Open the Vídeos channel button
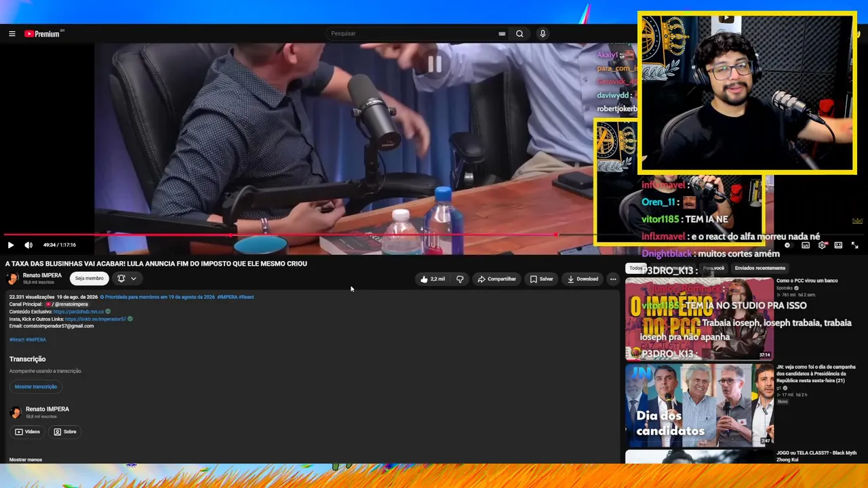 tap(27, 432)
